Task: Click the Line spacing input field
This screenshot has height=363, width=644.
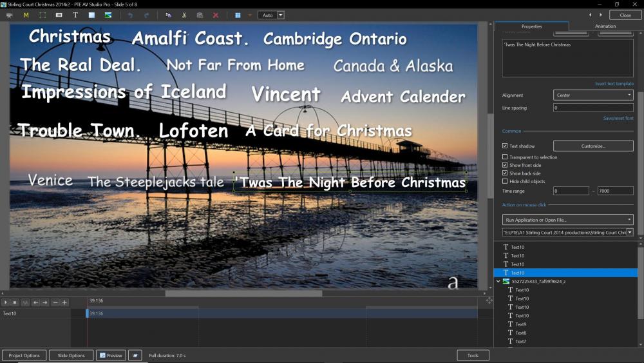Action: 593,108
